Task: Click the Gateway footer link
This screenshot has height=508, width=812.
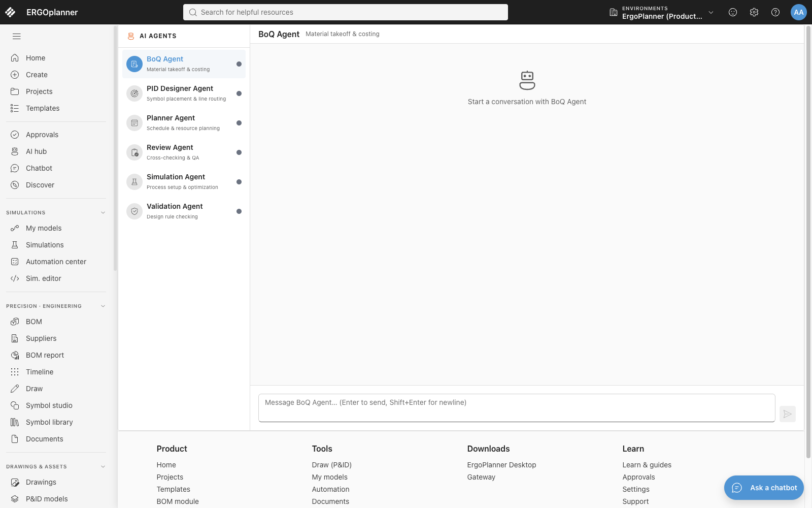Action: (x=481, y=477)
